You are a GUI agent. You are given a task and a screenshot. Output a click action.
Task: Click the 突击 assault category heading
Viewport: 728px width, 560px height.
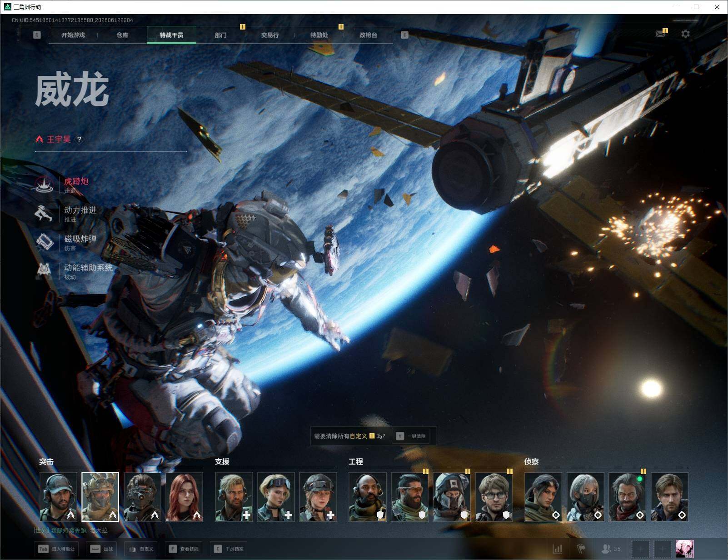(x=46, y=462)
